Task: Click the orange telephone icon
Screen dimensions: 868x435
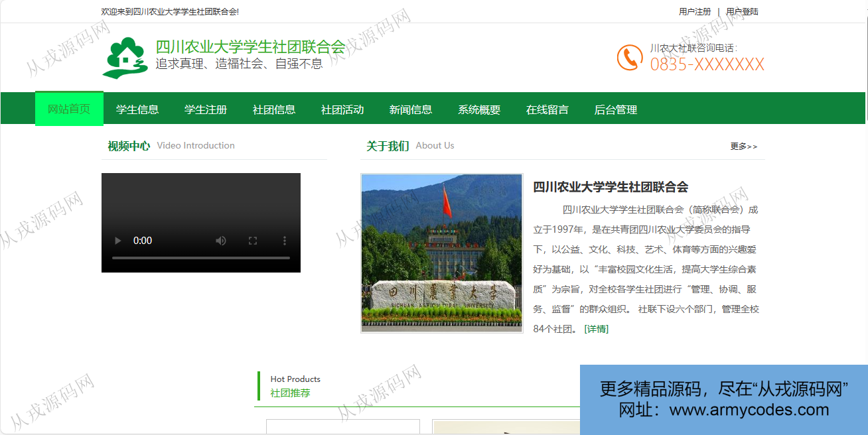Action: pyautogui.click(x=629, y=58)
